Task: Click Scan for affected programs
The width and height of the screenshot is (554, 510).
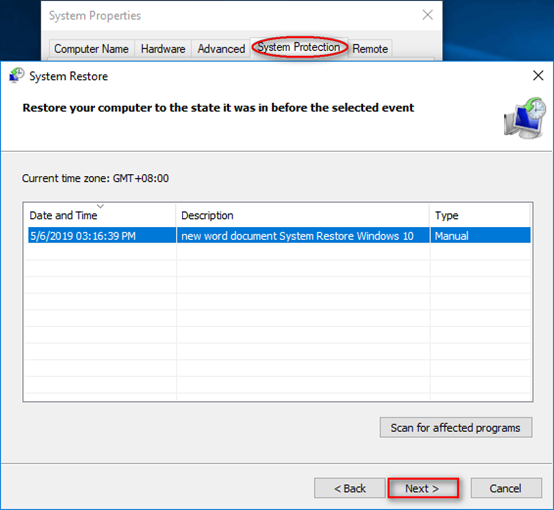Action: 456,428
